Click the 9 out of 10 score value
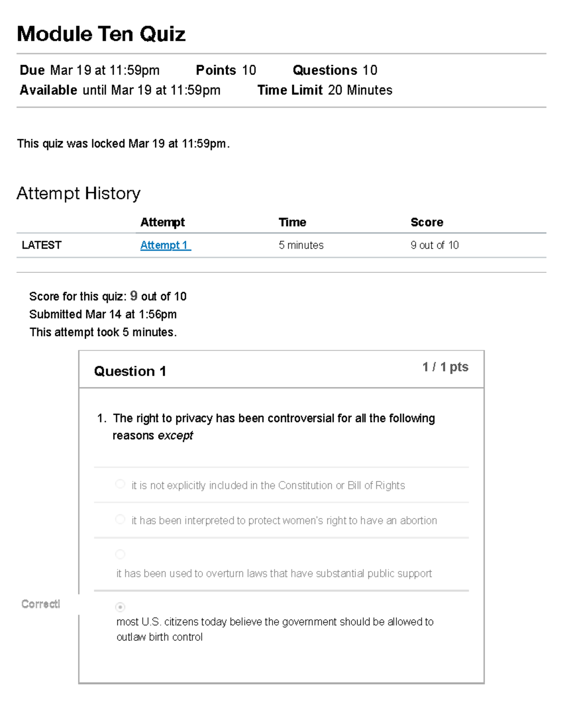This screenshot has width=563, height=728. pos(435,245)
